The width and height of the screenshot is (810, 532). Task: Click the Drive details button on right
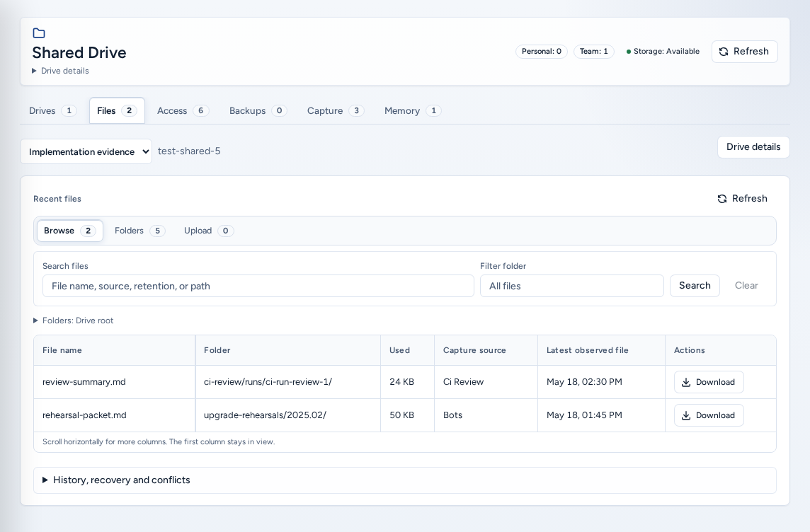[753, 147]
